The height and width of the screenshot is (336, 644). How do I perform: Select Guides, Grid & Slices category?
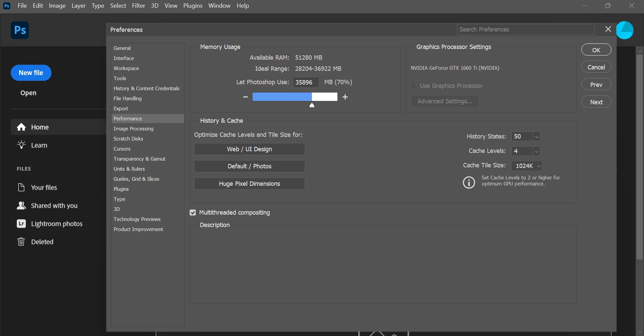148,179
